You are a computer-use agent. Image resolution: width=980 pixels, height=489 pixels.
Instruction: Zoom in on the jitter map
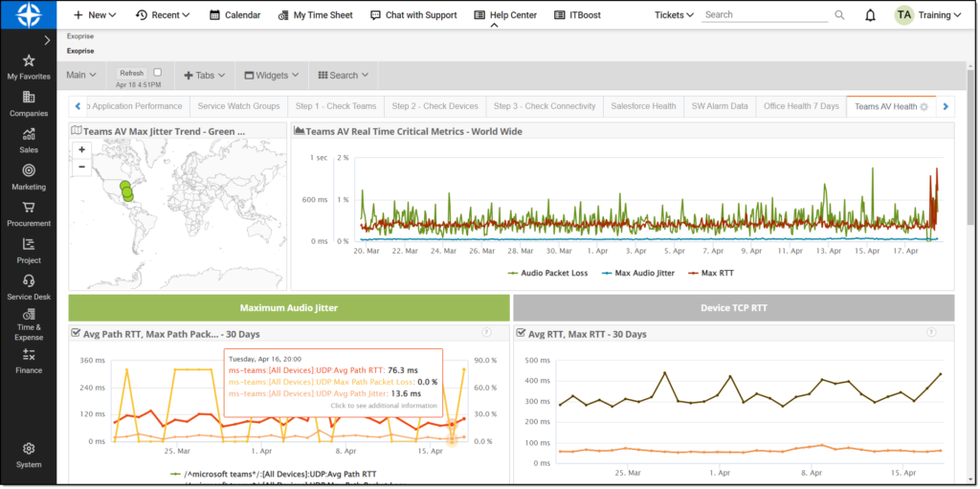coord(82,150)
